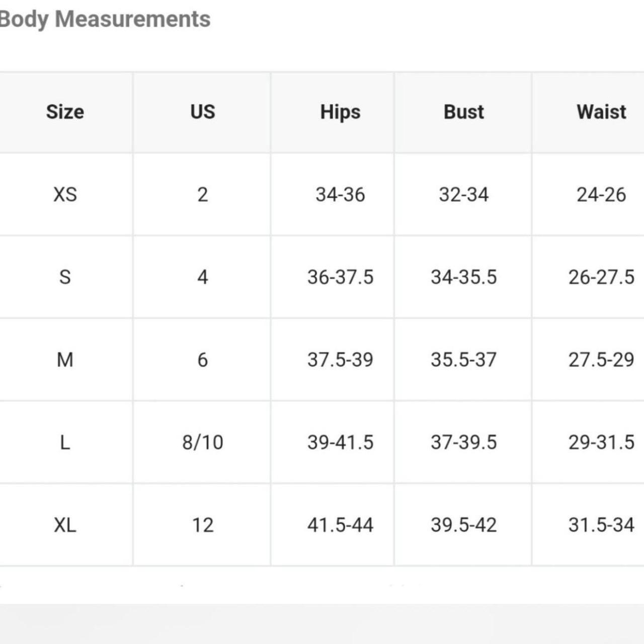Screen dimensions: 644x644
Task: Select the XL size row label
Action: pyautogui.click(x=65, y=525)
